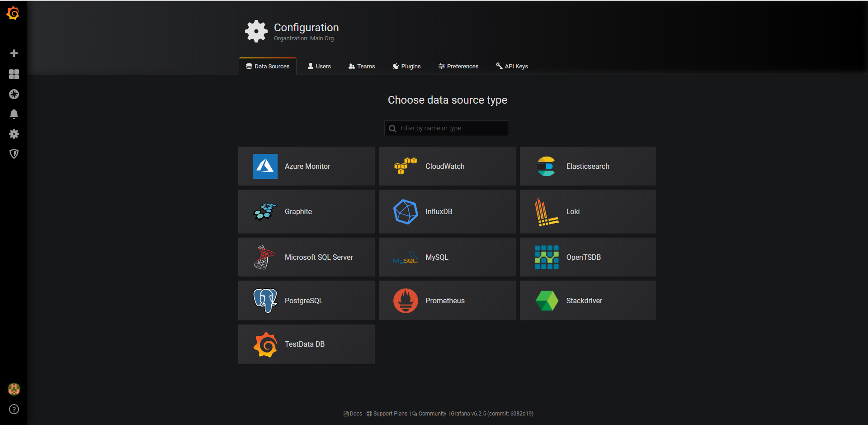Viewport: 868px width, 425px height.
Task: Select the Azure Monitor data source label
Action: 307,167
